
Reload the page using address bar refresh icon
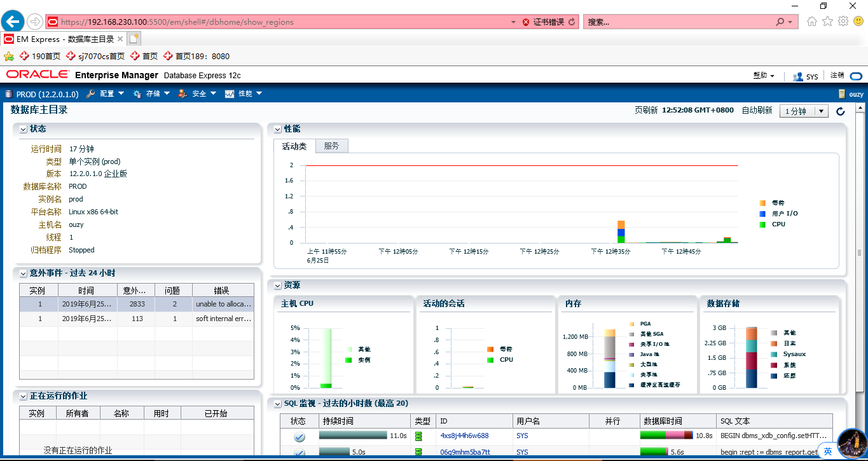(572, 22)
